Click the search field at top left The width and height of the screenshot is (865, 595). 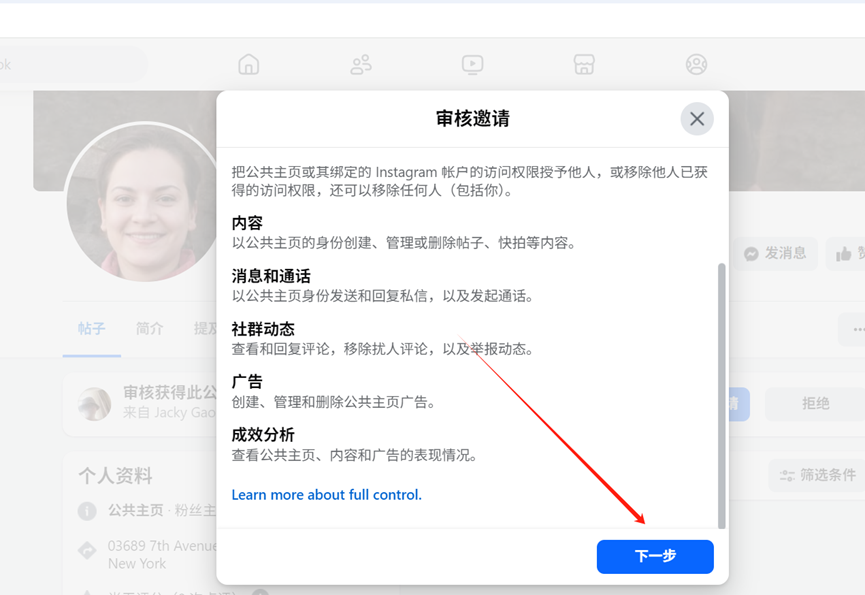click(70, 65)
